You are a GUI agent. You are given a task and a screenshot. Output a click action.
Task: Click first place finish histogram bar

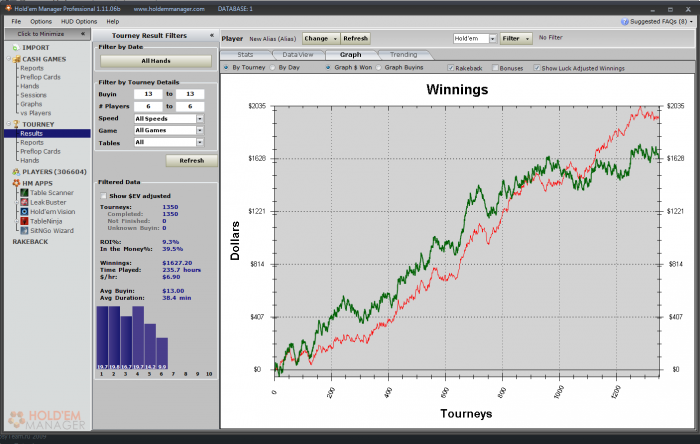click(x=102, y=338)
